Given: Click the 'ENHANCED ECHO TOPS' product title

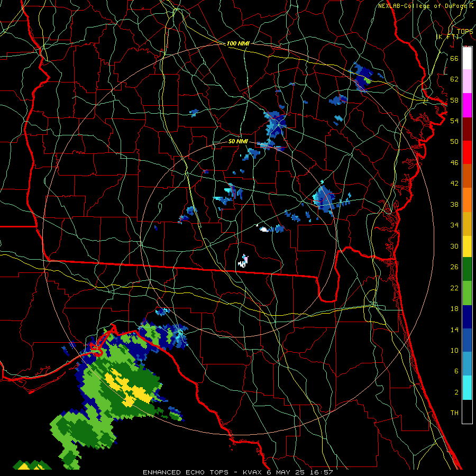Looking at the screenshot, I should [185, 472].
